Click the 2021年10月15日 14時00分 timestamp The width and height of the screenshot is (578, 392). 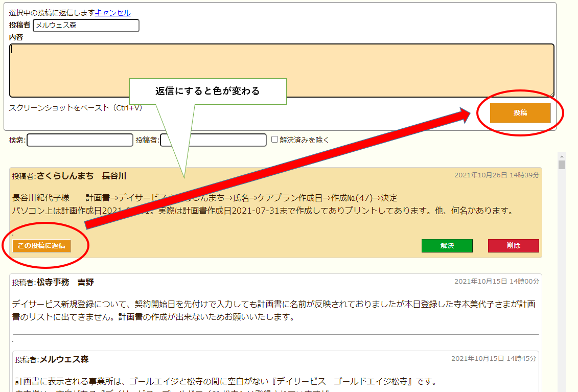click(x=496, y=282)
